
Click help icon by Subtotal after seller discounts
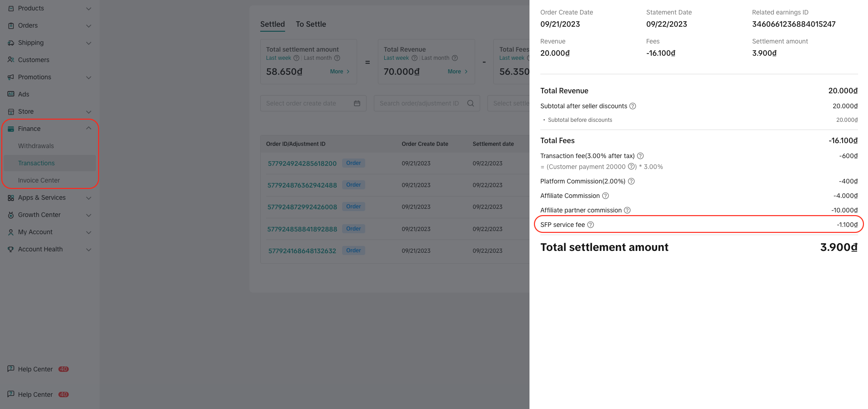(633, 106)
